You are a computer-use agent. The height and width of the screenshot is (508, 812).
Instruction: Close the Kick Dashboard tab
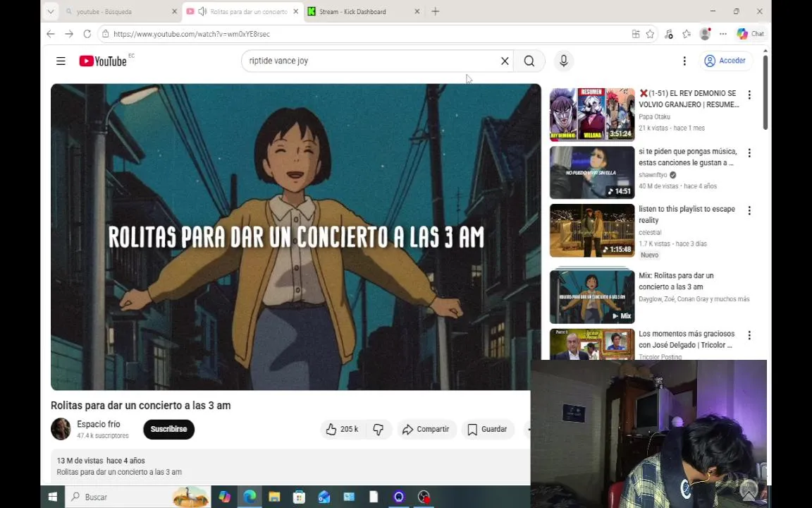(x=417, y=11)
